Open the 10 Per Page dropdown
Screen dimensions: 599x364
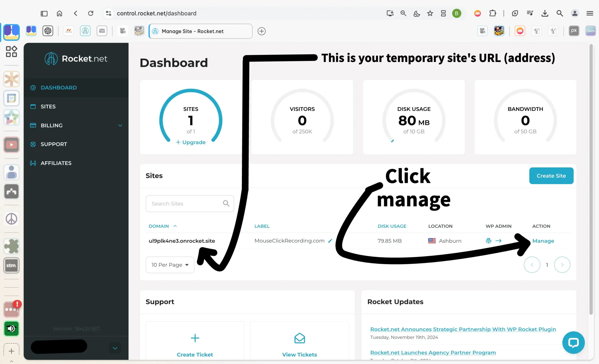(x=170, y=265)
